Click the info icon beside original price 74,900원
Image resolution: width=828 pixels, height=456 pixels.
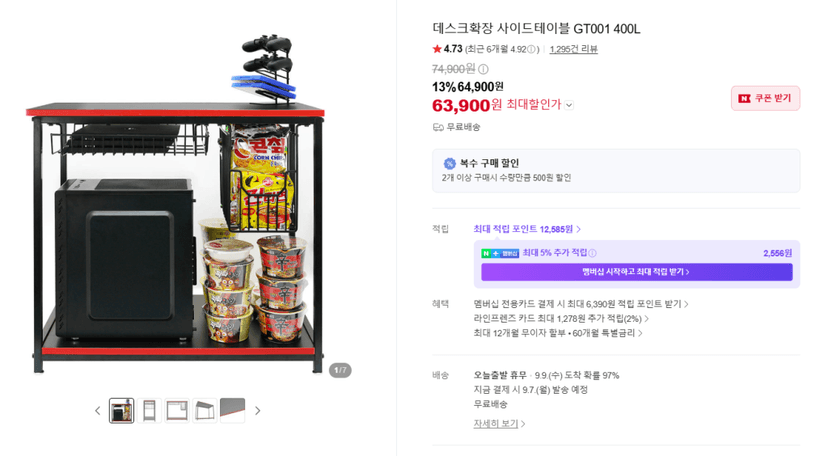pos(483,69)
